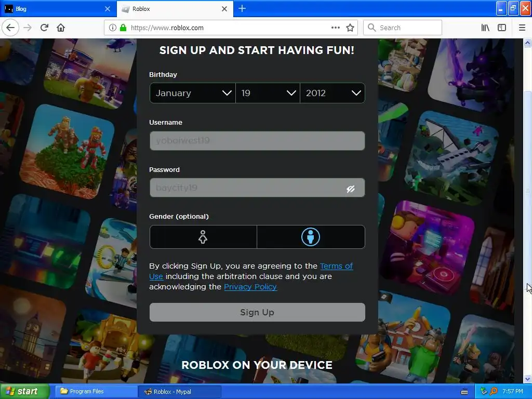Switch to the Blog tab

tap(58, 9)
